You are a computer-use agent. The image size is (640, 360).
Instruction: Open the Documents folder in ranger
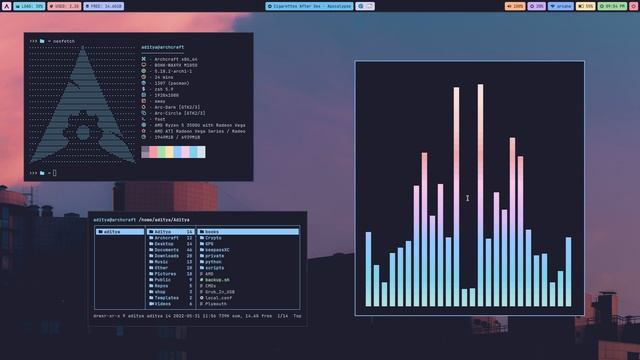pos(170,250)
